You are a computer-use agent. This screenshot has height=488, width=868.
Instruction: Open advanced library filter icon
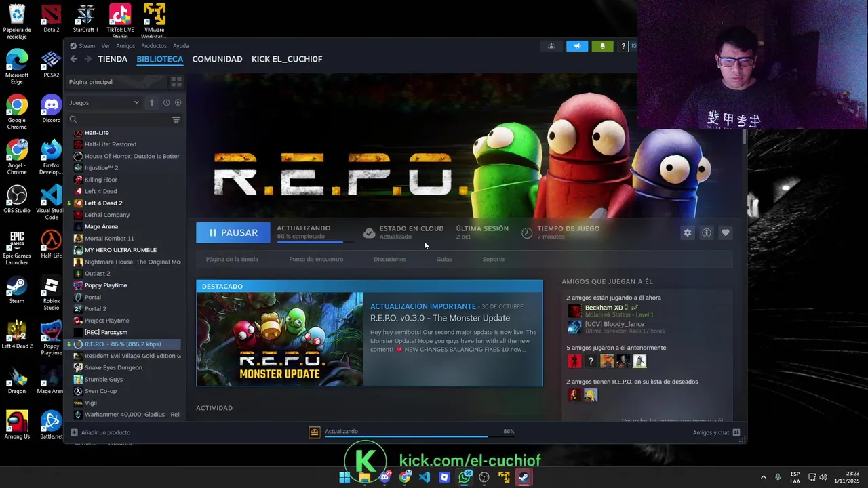point(176,120)
